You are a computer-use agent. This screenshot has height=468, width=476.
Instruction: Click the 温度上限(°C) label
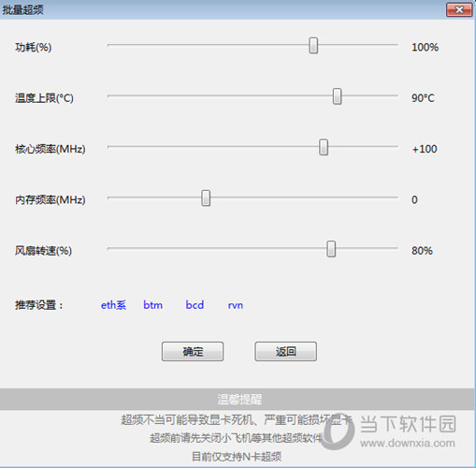(x=44, y=98)
